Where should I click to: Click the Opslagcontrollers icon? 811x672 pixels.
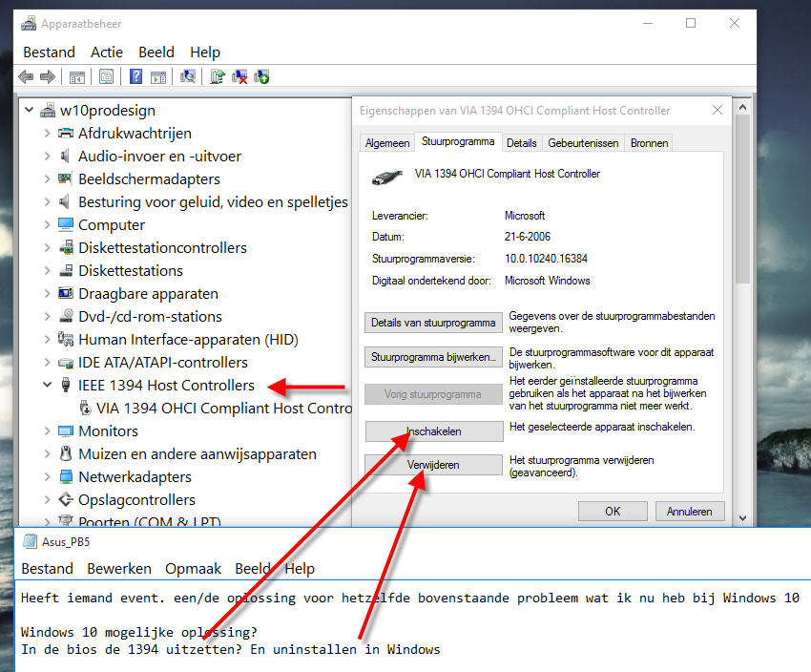(x=66, y=499)
